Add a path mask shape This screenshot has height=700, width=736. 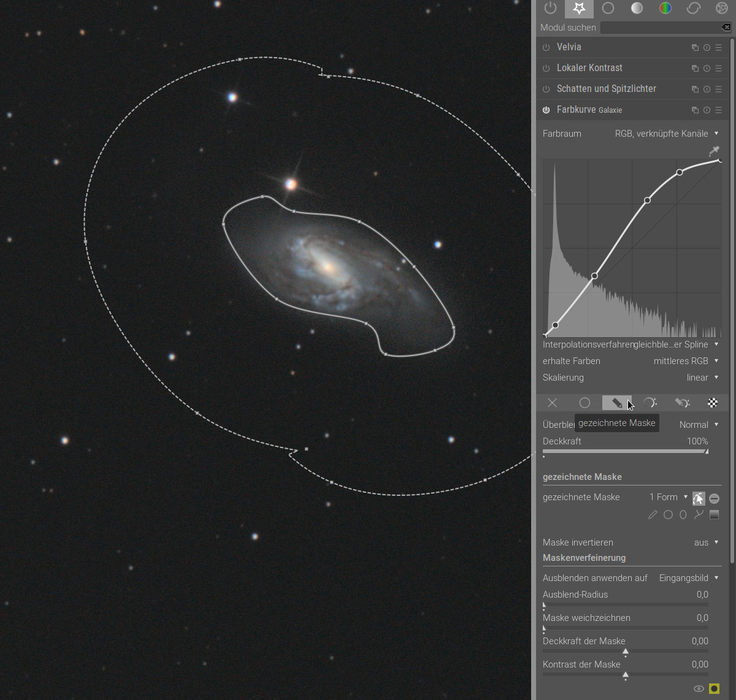[x=699, y=515]
